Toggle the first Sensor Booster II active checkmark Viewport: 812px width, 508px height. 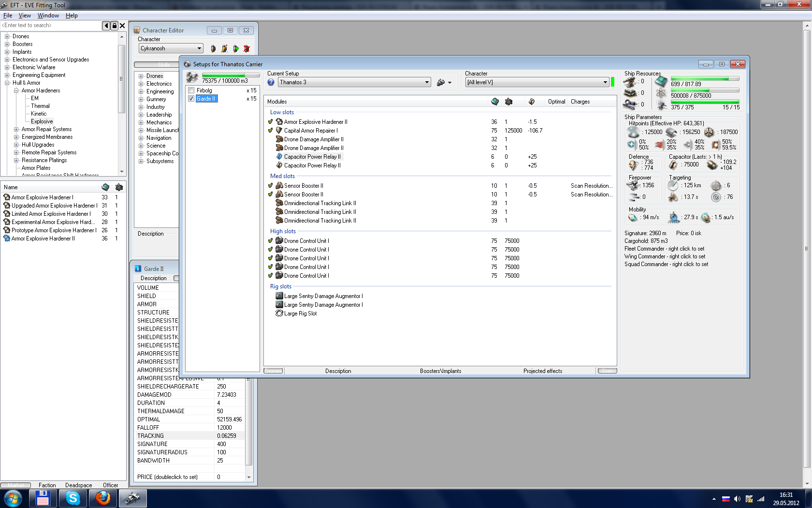click(x=271, y=186)
